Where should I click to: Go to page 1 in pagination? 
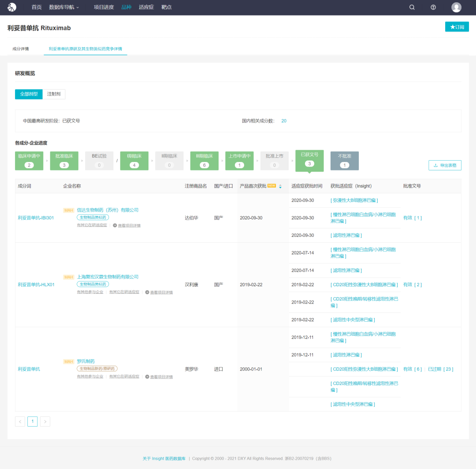click(x=33, y=422)
